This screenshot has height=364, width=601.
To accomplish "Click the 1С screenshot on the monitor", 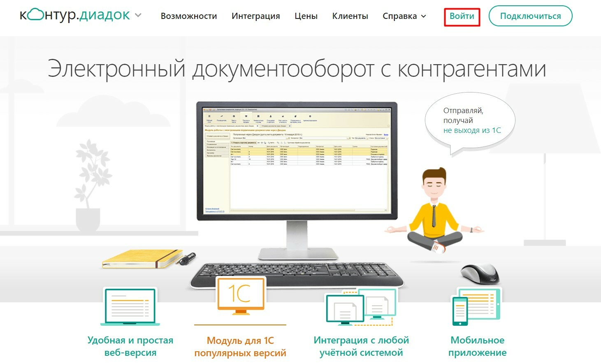I will 297,160.
